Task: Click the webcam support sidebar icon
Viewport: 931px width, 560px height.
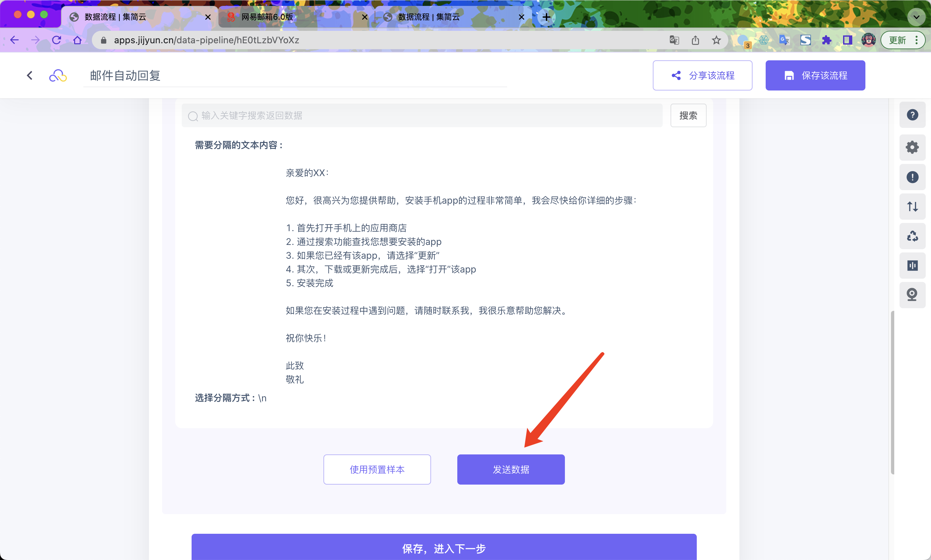Action: click(x=912, y=295)
